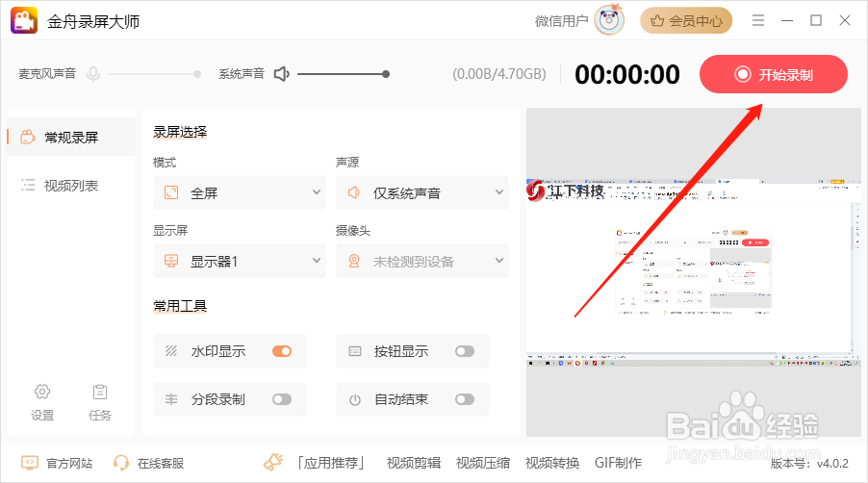The width and height of the screenshot is (868, 483).
Task: Click the thumbs-up icon in 会员中心
Action: pyautogui.click(x=657, y=21)
